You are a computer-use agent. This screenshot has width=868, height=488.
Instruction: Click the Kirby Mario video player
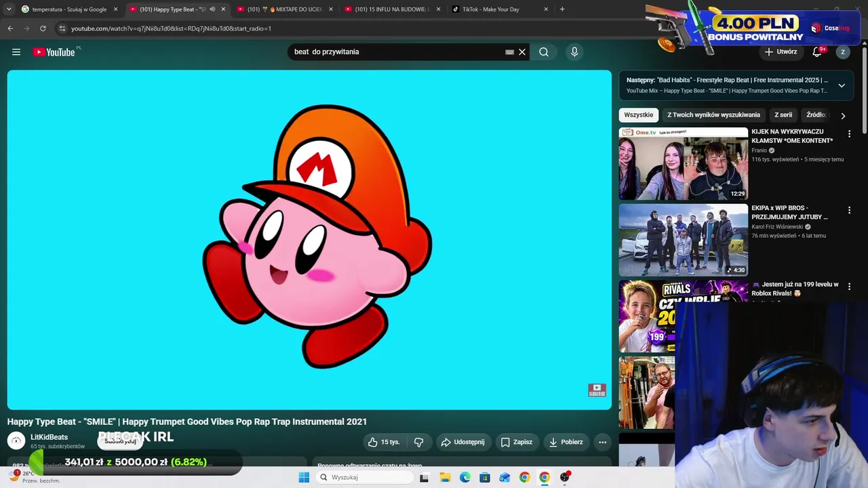pyautogui.click(x=309, y=240)
